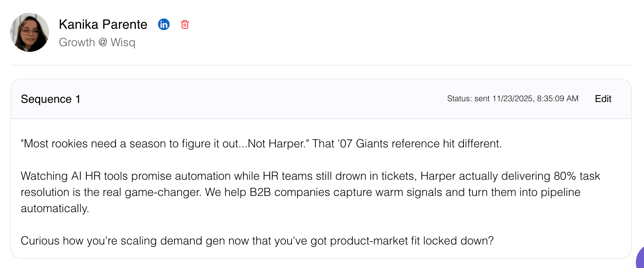Click the Edit button for Sequence 1
This screenshot has width=644, height=268.
coord(603,99)
